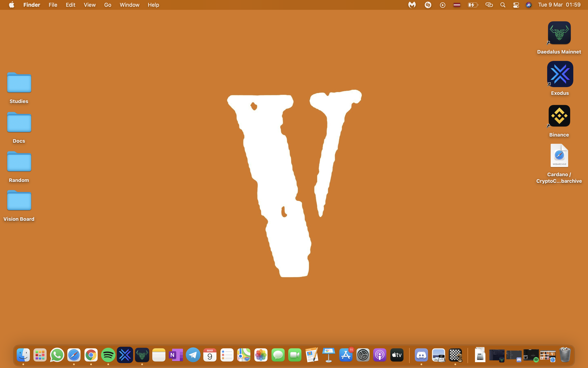Restore minimized Spotify window from Dock
The width and height of the screenshot is (588, 368).
coord(531,356)
